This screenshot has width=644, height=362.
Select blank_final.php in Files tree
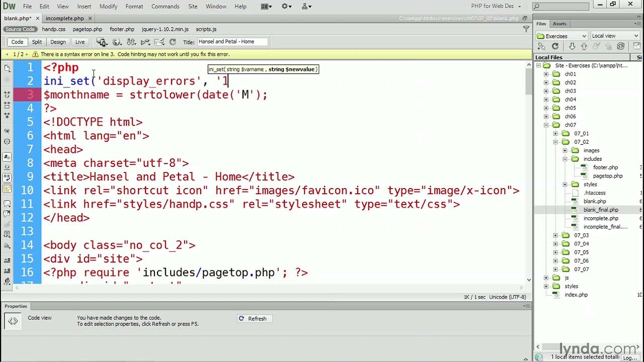click(601, 210)
